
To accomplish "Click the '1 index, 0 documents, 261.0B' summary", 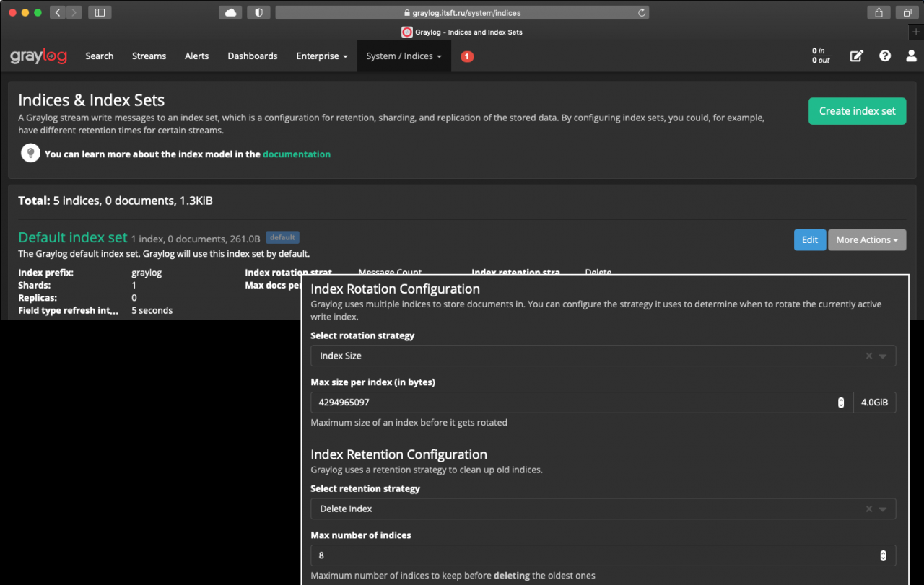I will [196, 238].
